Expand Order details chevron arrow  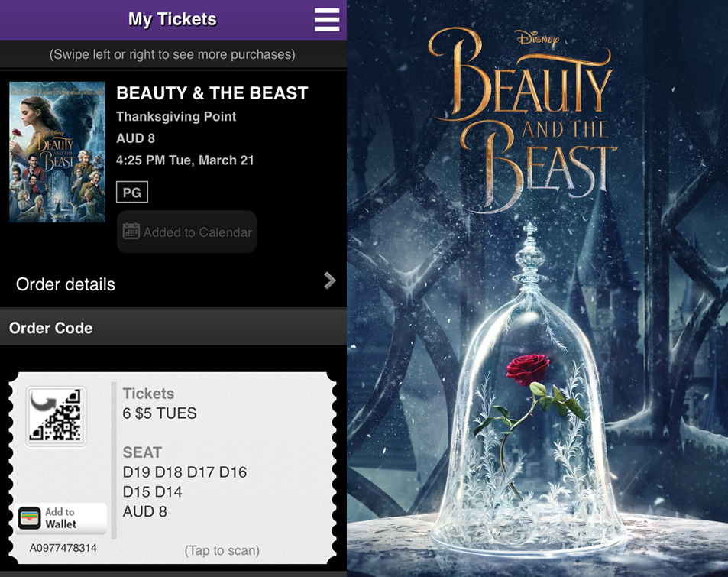pyautogui.click(x=330, y=280)
